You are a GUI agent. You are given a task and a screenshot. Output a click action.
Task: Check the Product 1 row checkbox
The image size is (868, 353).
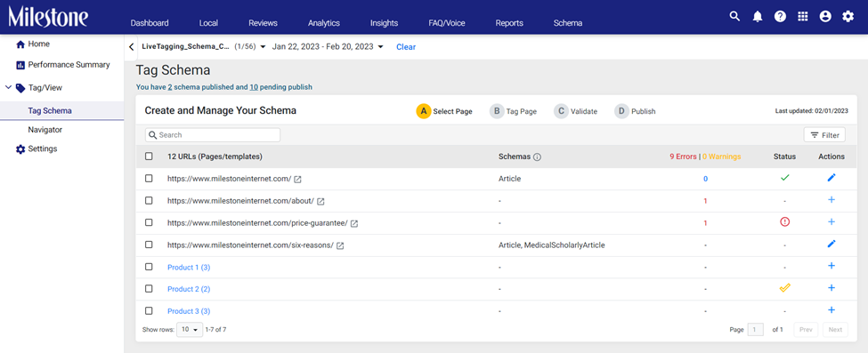149,267
